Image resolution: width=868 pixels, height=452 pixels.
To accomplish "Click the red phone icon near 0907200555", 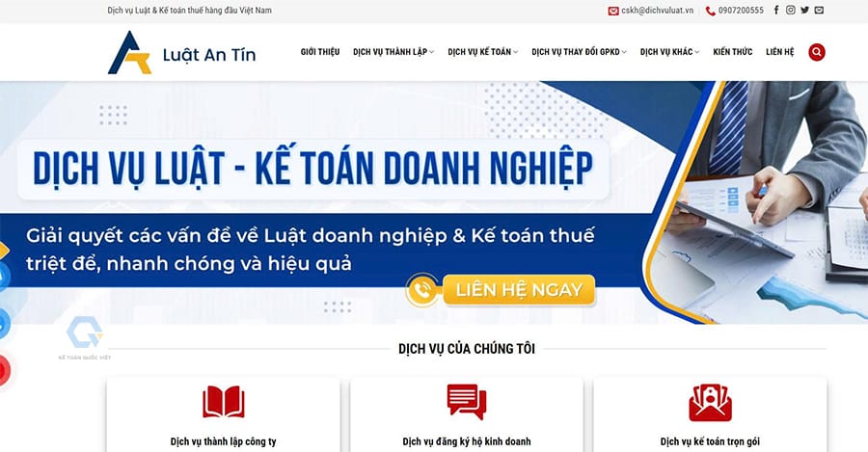I will click(x=710, y=11).
